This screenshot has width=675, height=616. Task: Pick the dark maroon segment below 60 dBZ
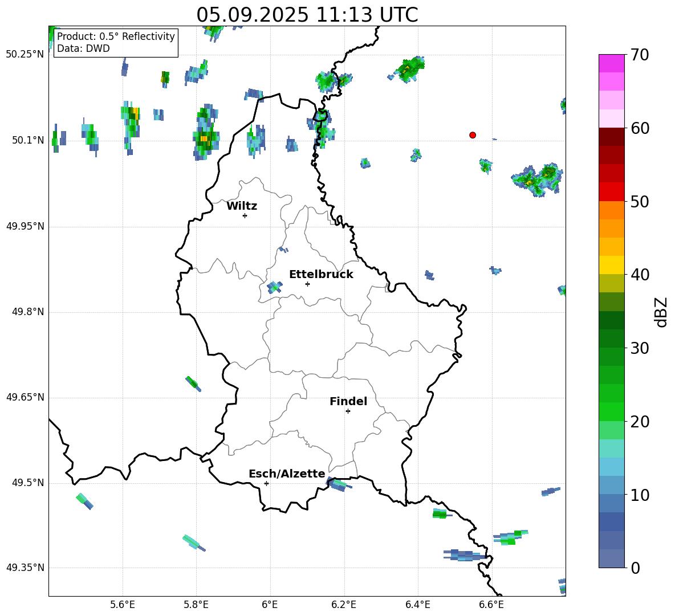[x=611, y=137]
